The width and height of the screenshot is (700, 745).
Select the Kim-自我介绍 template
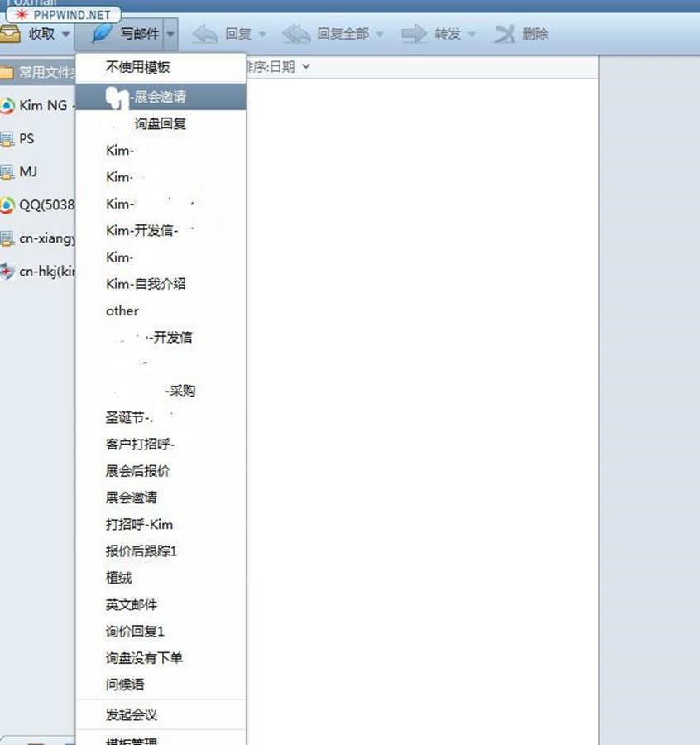[146, 284]
